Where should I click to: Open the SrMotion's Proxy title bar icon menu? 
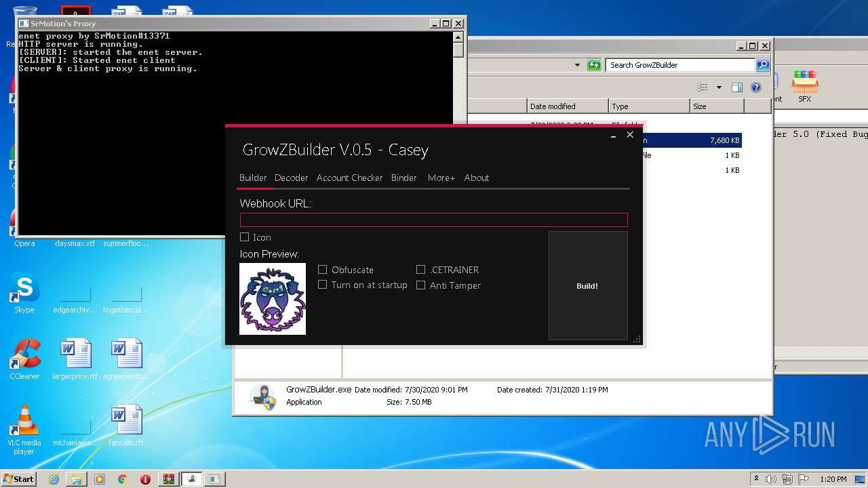(24, 24)
